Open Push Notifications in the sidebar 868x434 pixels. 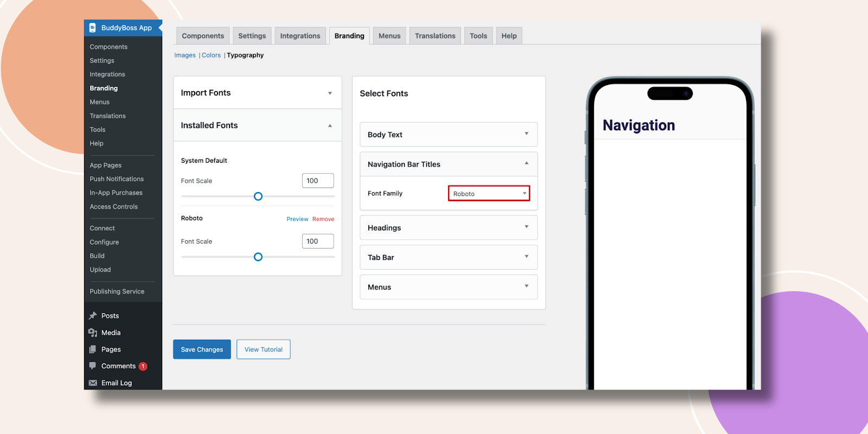click(x=117, y=179)
